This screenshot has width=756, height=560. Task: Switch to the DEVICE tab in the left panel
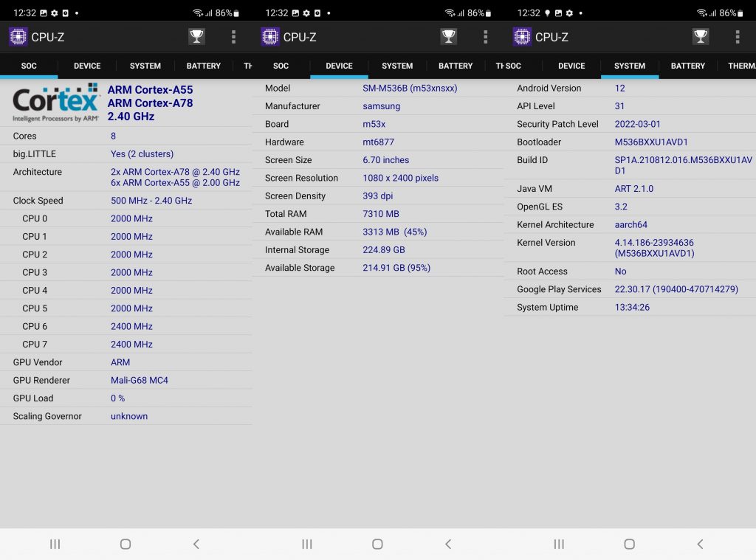click(87, 66)
